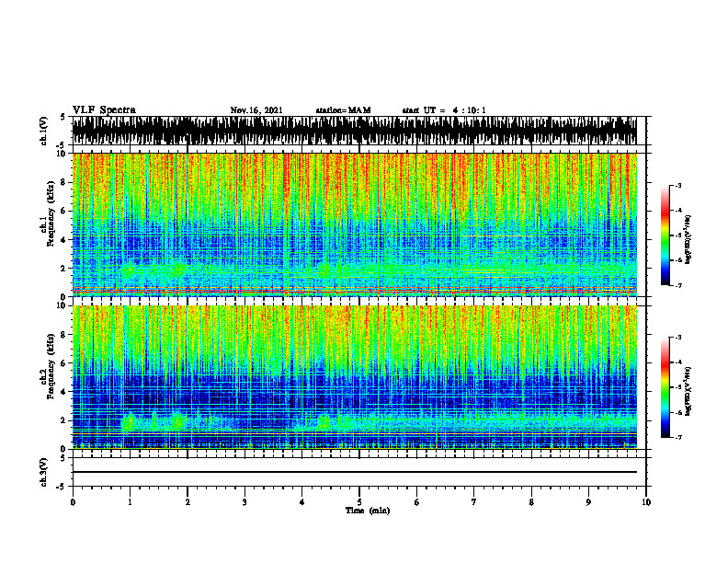
Task: Click the ch.1 colorbar '-3' value
Action: (x=677, y=185)
